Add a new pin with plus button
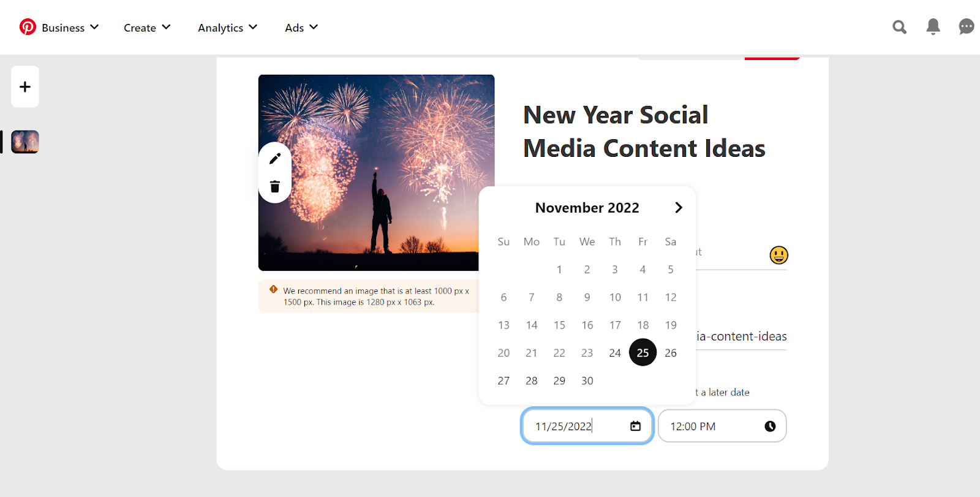 (x=25, y=86)
